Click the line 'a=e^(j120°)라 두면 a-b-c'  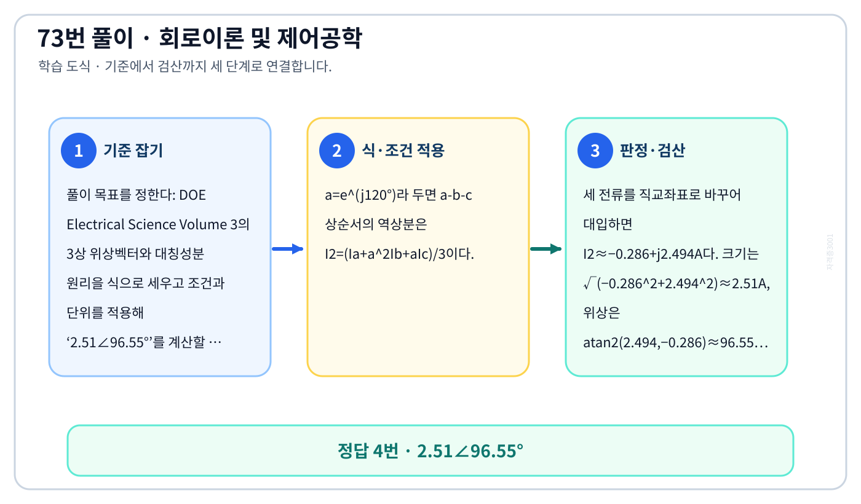pos(399,195)
